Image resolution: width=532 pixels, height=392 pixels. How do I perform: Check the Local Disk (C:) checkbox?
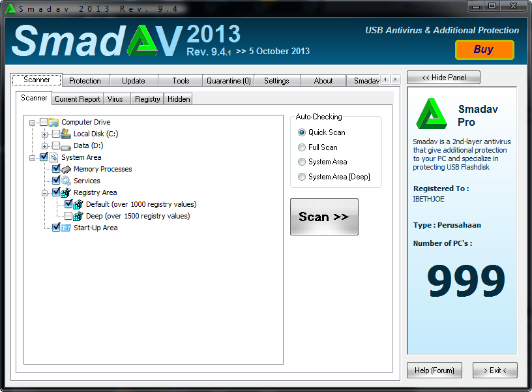(x=56, y=133)
